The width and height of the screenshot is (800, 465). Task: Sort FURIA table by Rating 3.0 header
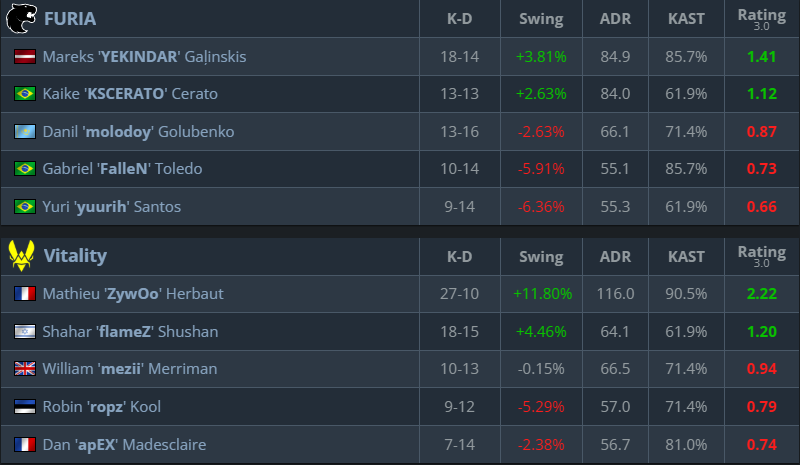tap(761, 19)
